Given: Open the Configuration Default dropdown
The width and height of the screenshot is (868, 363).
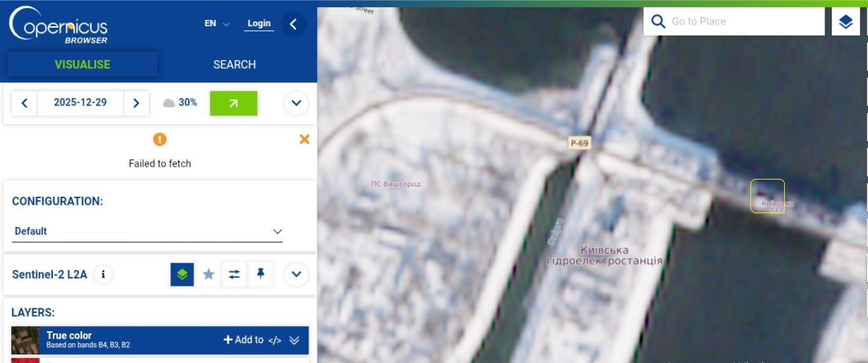Looking at the screenshot, I should (148, 232).
